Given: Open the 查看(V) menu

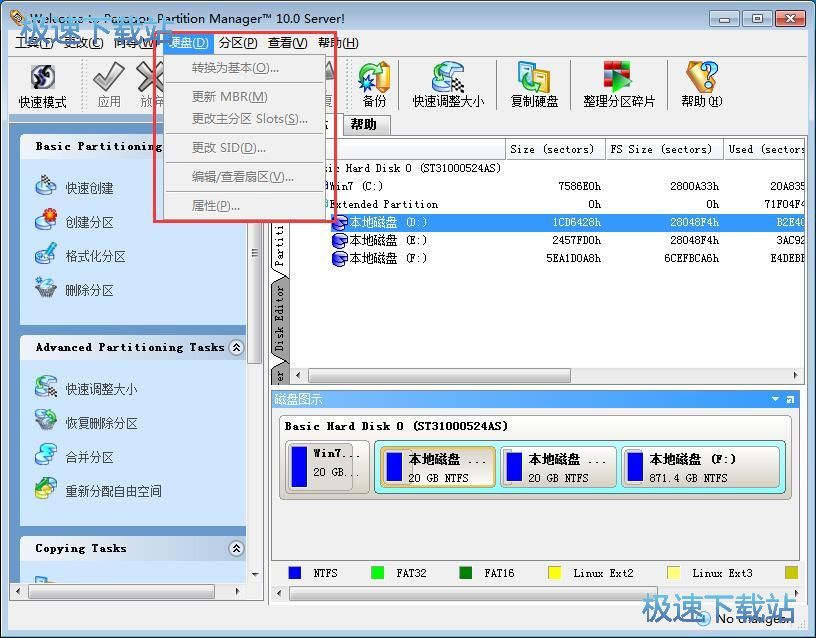Looking at the screenshot, I should pos(287,43).
